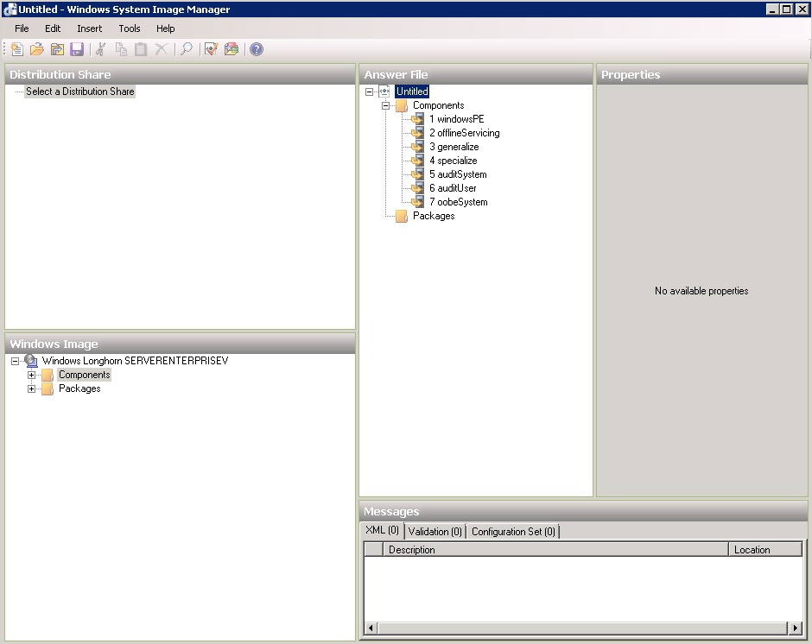Click the Answer File Packages folder icon
This screenshot has height=644, width=812.
(x=402, y=217)
